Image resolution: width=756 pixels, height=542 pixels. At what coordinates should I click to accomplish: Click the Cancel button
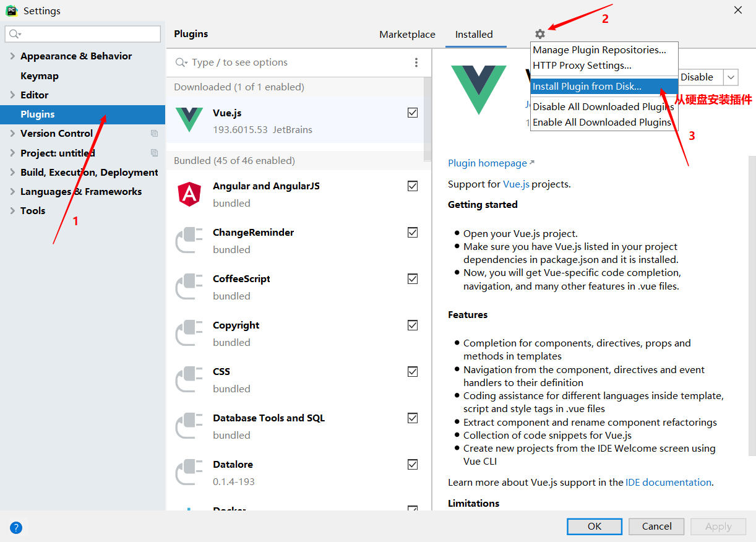click(x=656, y=527)
